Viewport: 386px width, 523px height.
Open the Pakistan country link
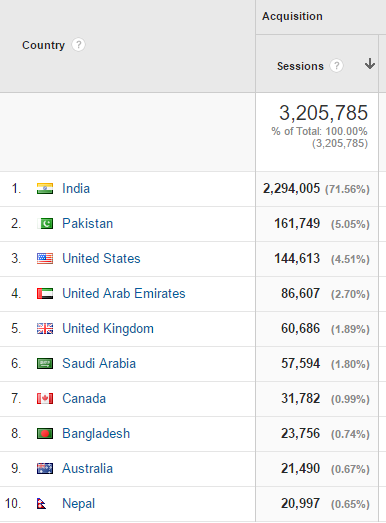(x=88, y=223)
